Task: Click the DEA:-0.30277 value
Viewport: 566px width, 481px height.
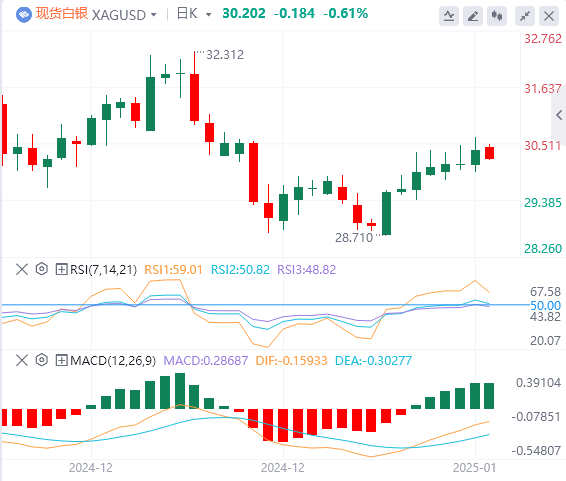Action: click(x=373, y=360)
